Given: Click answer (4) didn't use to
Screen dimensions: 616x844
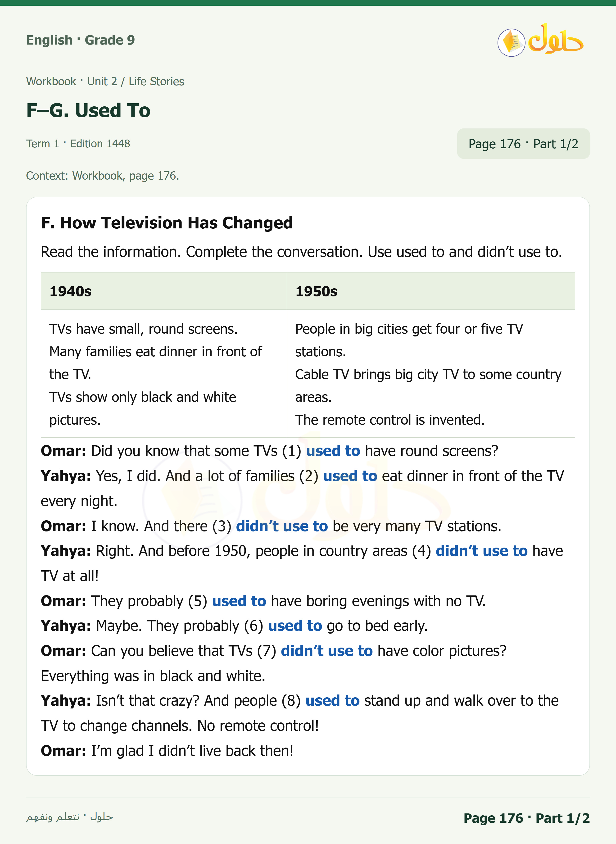Looking at the screenshot, I should pyautogui.click(x=481, y=551).
